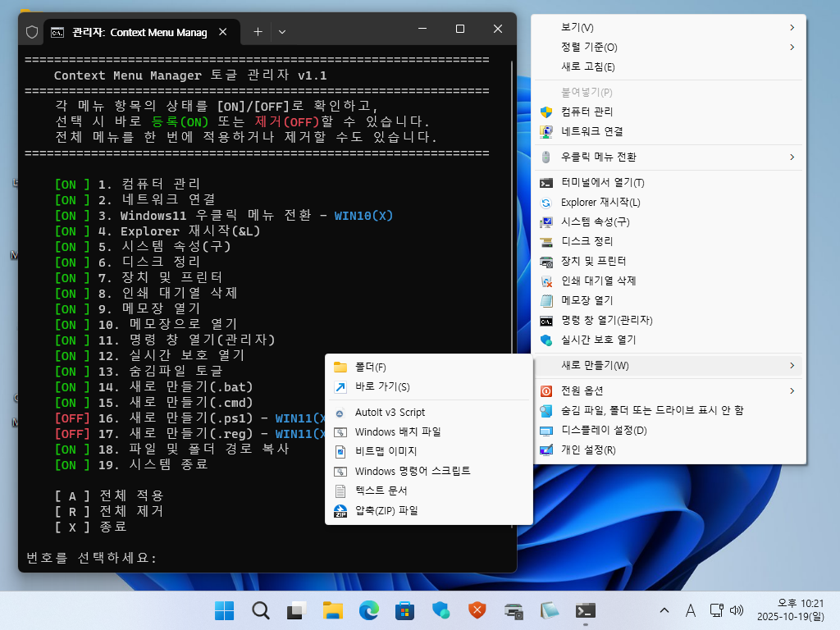Click the '3. Windows11 우클릭 메뉴 전환' row
The height and width of the screenshot is (630, 840).
[x=224, y=216]
